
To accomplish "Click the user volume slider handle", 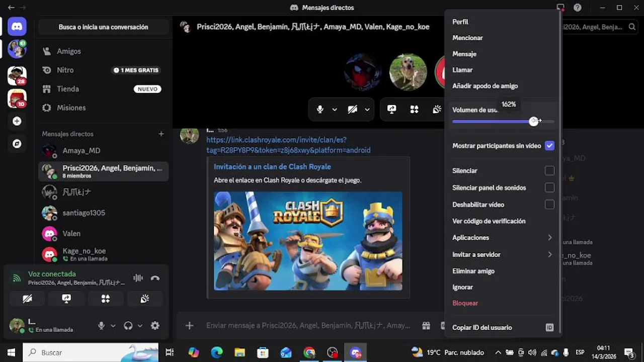I will coord(534,121).
